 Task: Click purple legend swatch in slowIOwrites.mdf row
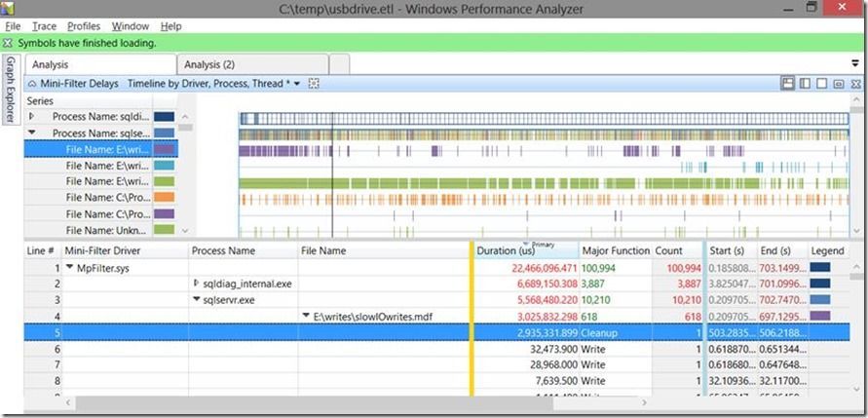tap(820, 316)
